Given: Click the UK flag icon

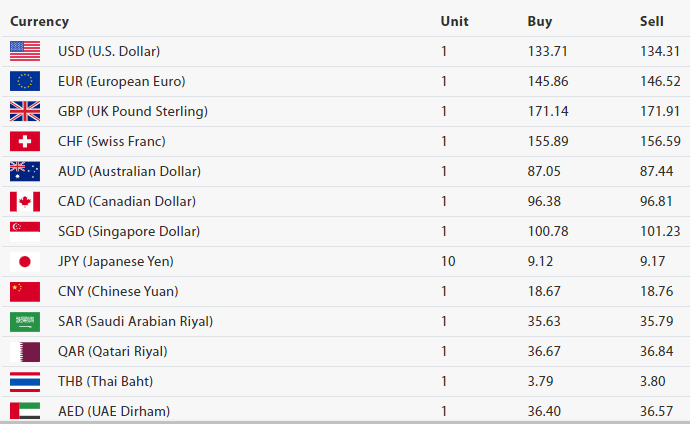Looking at the screenshot, I should pos(25,111).
